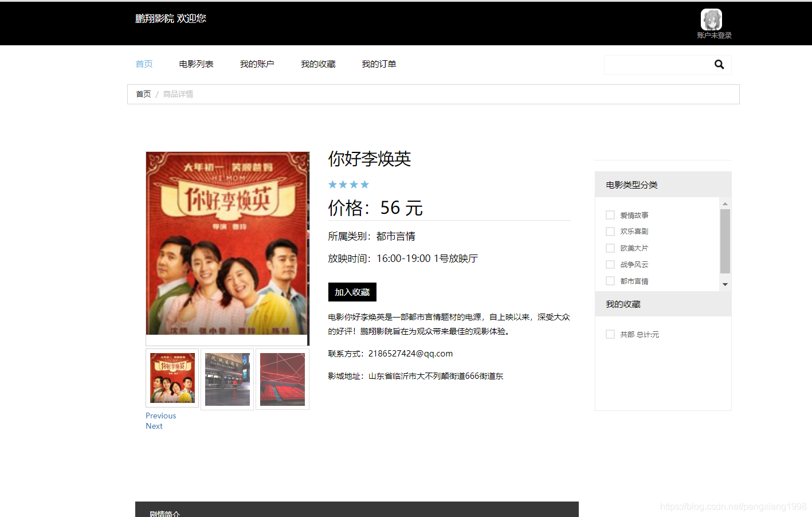Click the 账户未登录 label
Image resolution: width=812 pixels, height=517 pixels.
click(x=714, y=36)
